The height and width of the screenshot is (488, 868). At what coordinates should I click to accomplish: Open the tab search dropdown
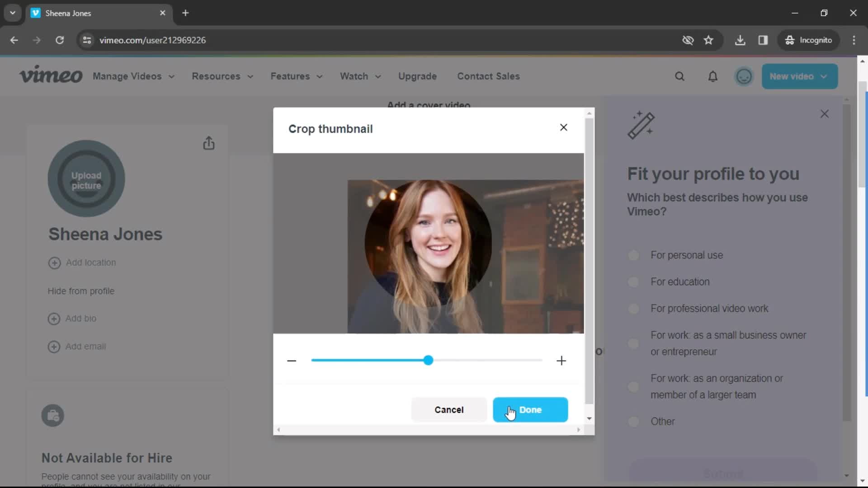click(x=13, y=13)
